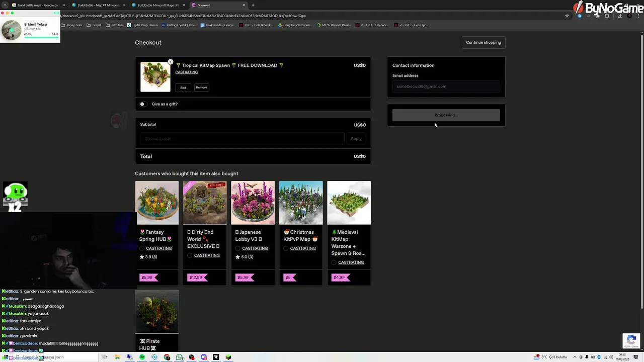644x362 pixels.
Task: Click the 3.9 (8) star rating for Fantasy Spring HUB
Action: (148, 257)
